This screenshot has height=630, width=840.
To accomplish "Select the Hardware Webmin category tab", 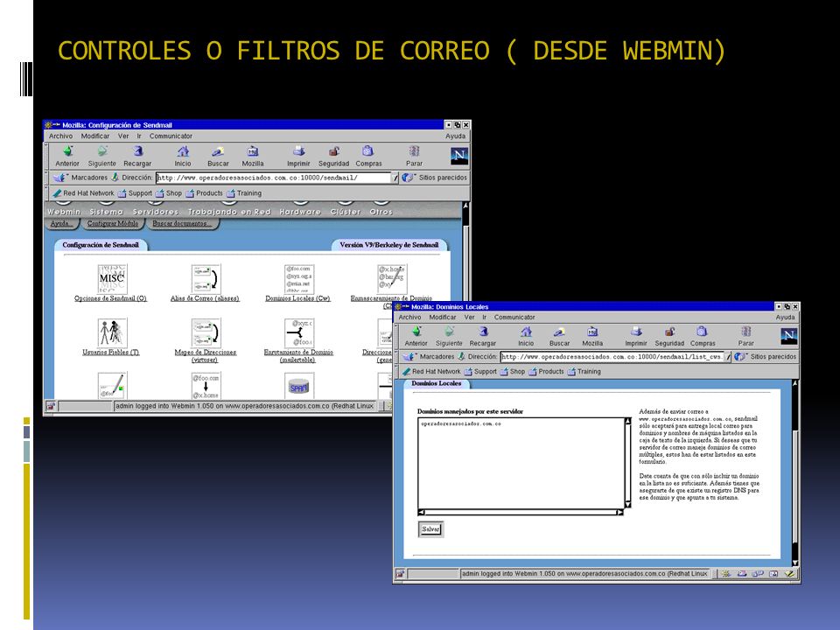I will click(x=300, y=212).
